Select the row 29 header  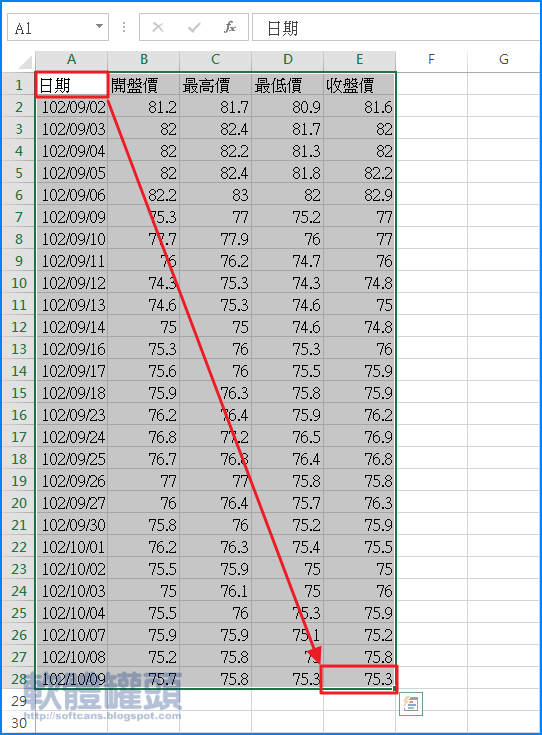(x=19, y=701)
